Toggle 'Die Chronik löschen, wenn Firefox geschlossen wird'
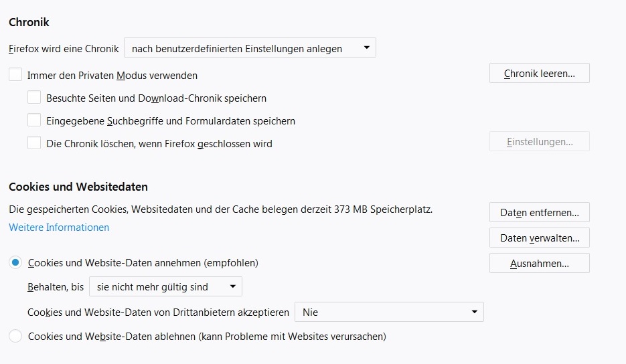The height and width of the screenshot is (364, 626). (x=34, y=143)
